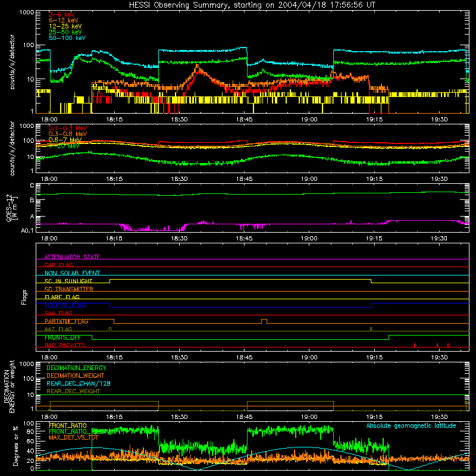The width and height of the screenshot is (476, 476).
Task: Click the orange MAX_DET_VS_TOT legend label
Action: (x=74, y=437)
